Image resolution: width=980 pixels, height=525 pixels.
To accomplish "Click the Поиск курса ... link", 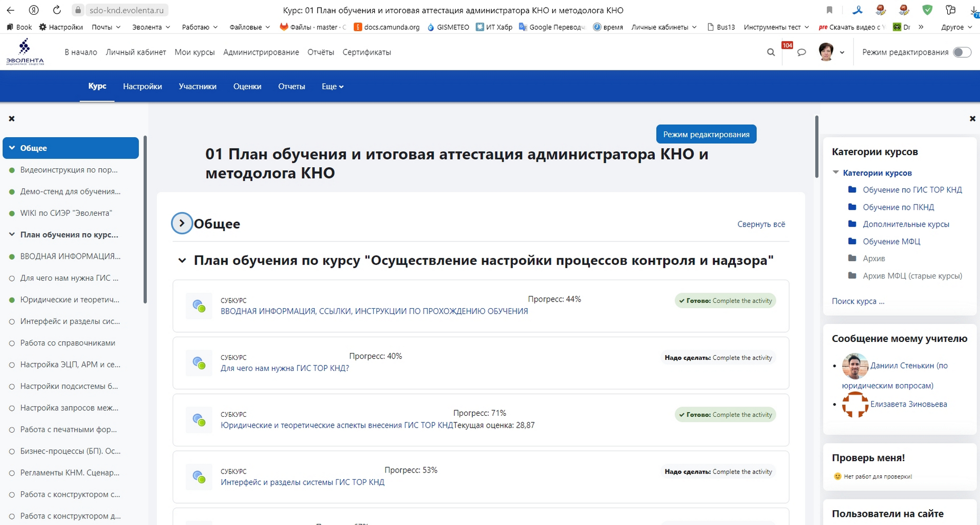I will 857,301.
